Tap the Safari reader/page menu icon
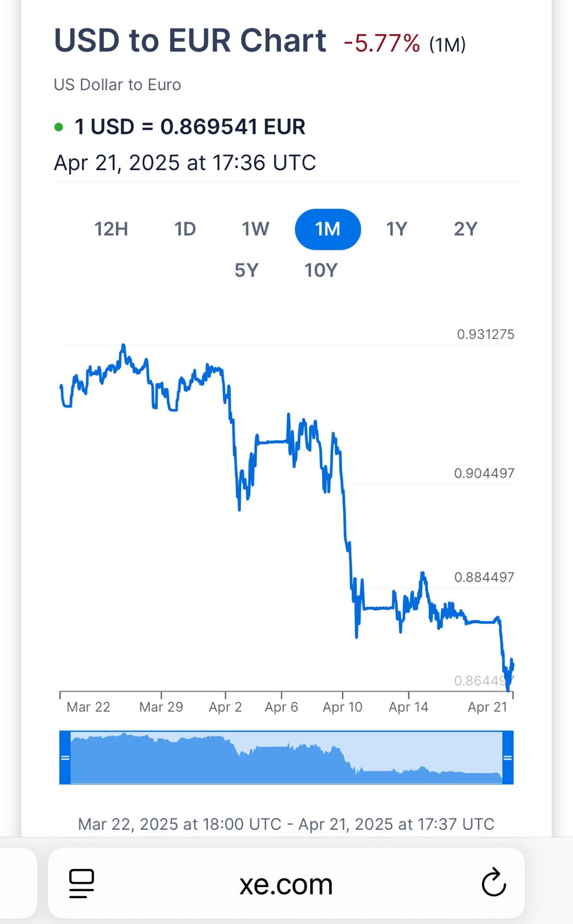This screenshot has width=573, height=924. pos(81,883)
